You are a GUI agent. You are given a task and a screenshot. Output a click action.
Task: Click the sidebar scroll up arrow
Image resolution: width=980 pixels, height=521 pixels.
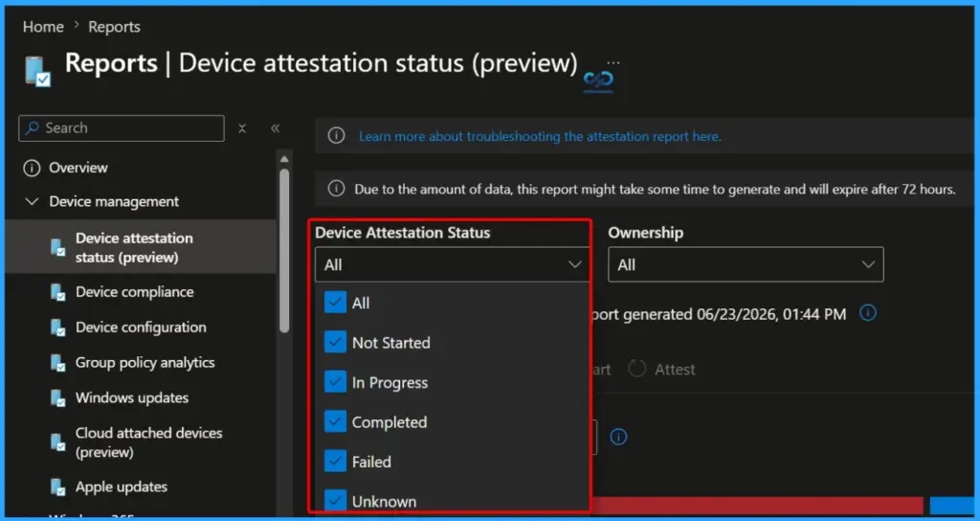pos(284,159)
